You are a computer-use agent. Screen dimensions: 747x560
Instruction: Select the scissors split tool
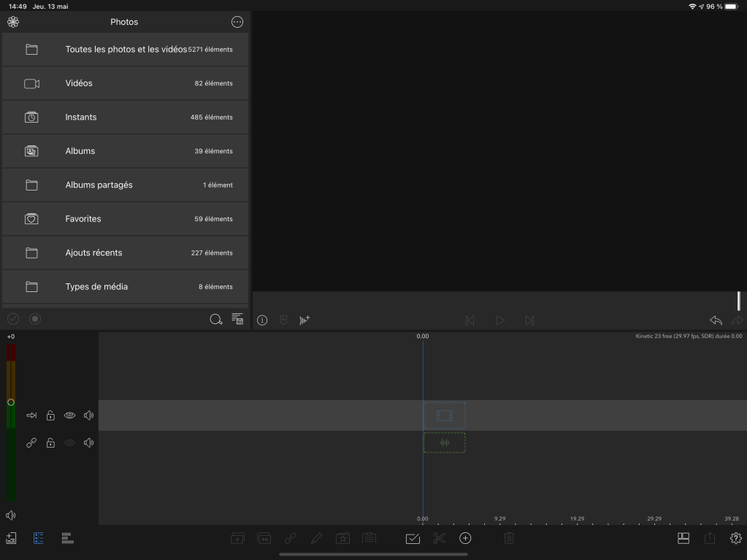(439, 538)
